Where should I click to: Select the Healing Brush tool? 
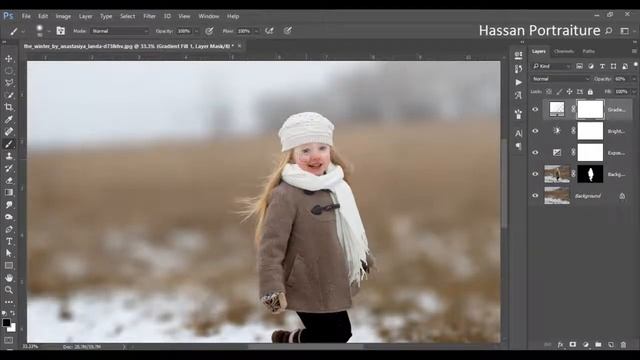point(9,131)
